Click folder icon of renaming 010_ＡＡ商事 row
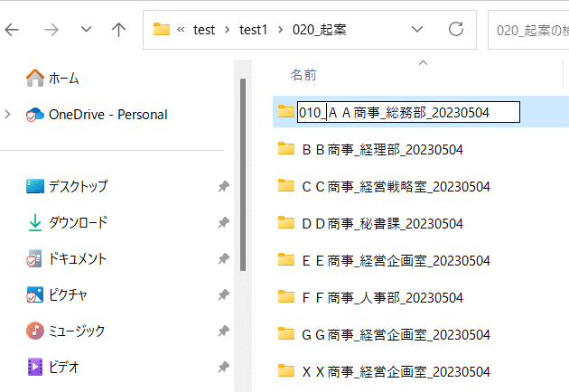569x392 pixels. pos(286,111)
